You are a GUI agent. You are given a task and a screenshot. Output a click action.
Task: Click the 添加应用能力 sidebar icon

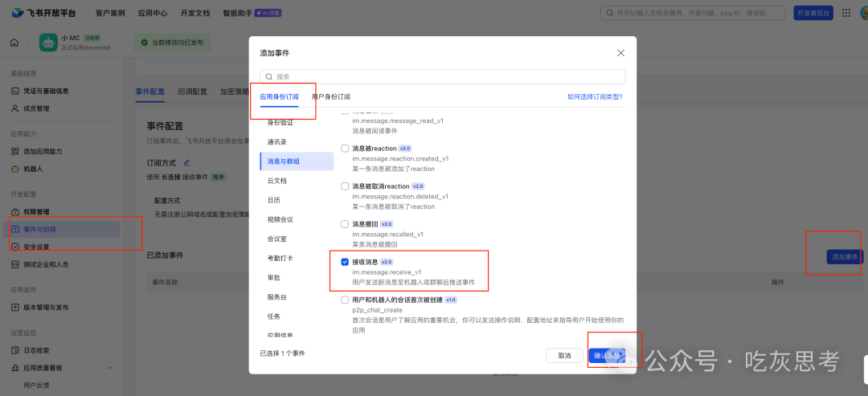(x=15, y=152)
